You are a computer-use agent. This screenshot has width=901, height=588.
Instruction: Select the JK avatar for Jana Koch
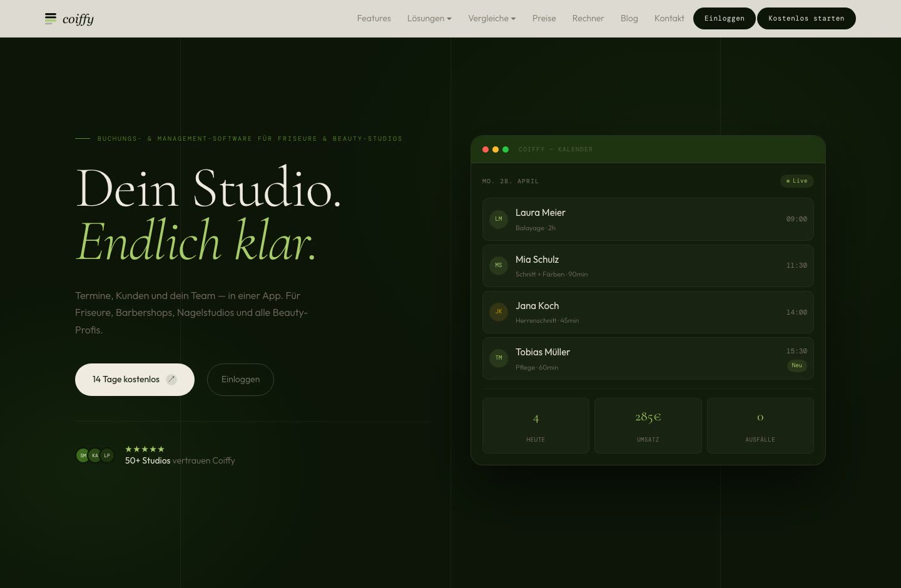[x=499, y=312]
